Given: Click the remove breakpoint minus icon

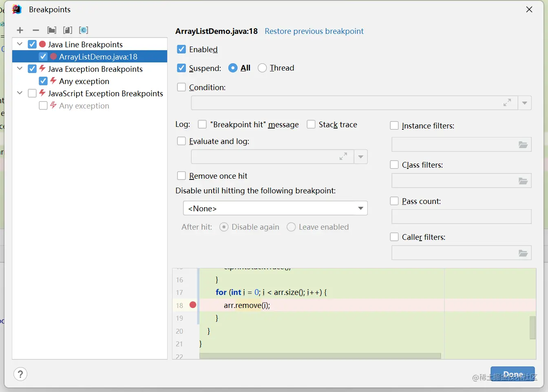Looking at the screenshot, I should click(36, 30).
